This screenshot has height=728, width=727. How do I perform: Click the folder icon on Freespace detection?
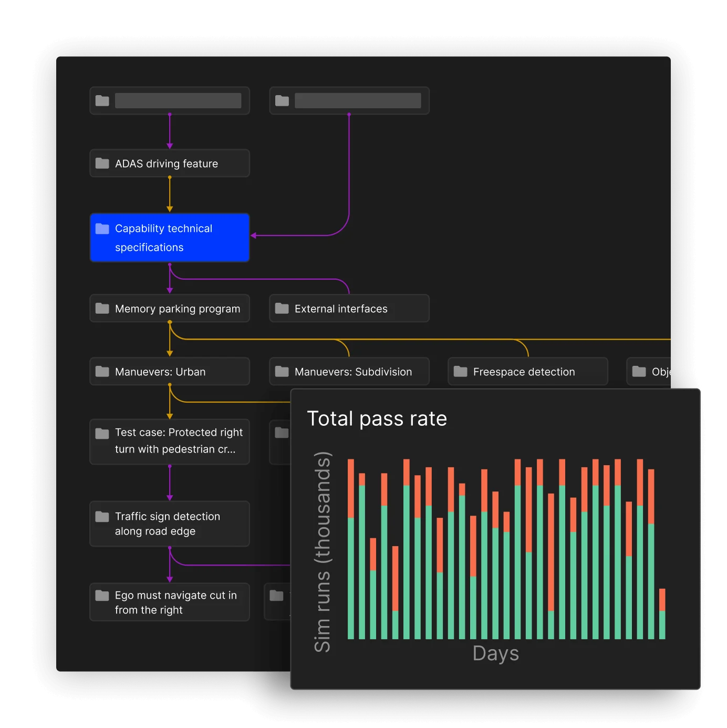[460, 372]
